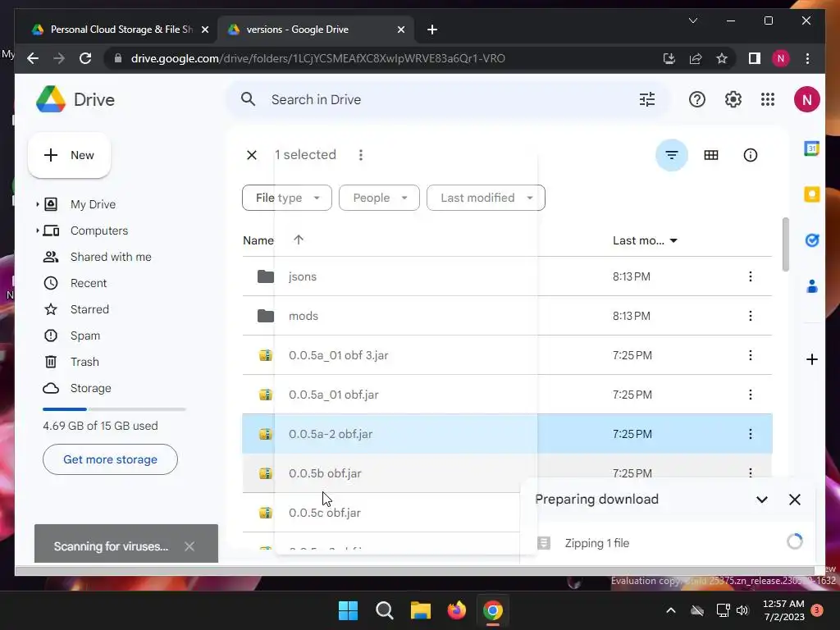Image resolution: width=840 pixels, height=630 pixels.
Task: Toggle the search filter chips button
Action: [x=671, y=155]
